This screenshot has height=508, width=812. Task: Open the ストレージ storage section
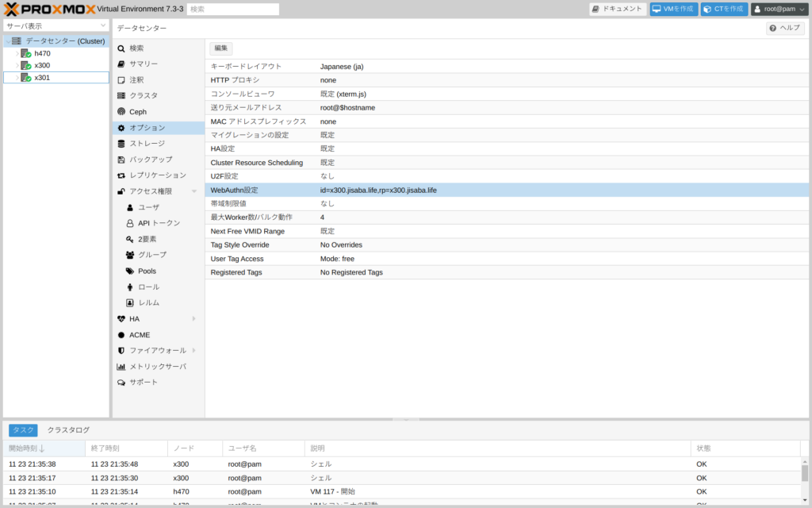coord(147,144)
